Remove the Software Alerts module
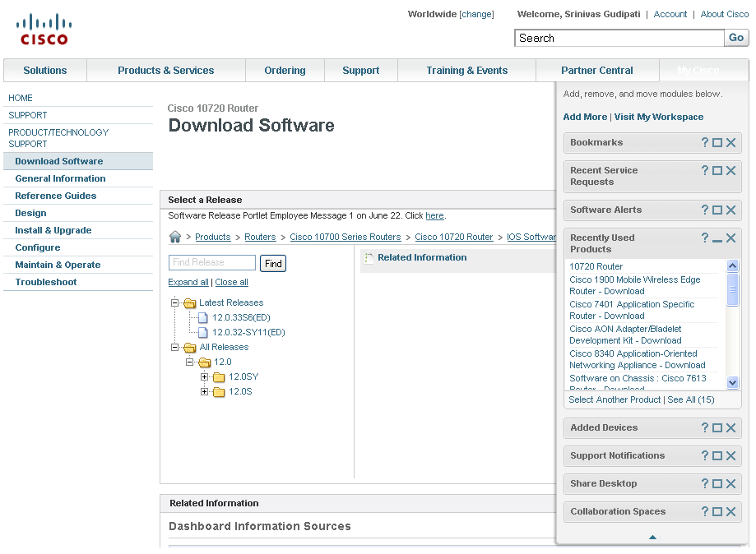Screen dimensions: 756x554 (731, 210)
